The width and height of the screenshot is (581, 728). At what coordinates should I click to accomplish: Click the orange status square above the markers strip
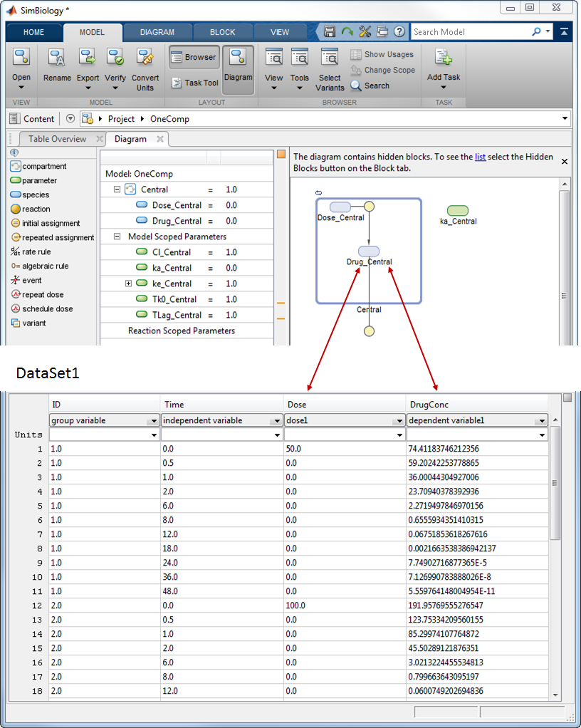[x=281, y=154]
